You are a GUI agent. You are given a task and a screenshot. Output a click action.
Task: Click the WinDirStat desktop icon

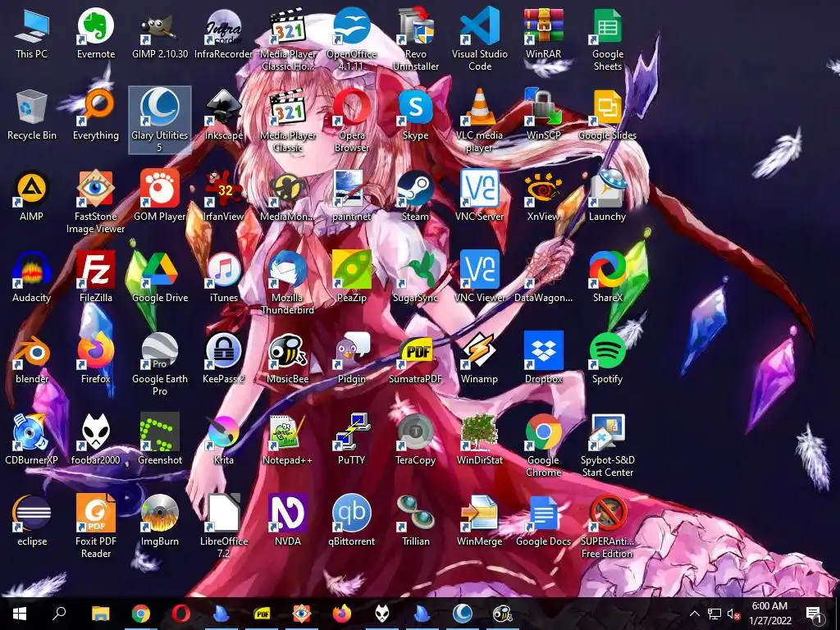[x=479, y=441]
